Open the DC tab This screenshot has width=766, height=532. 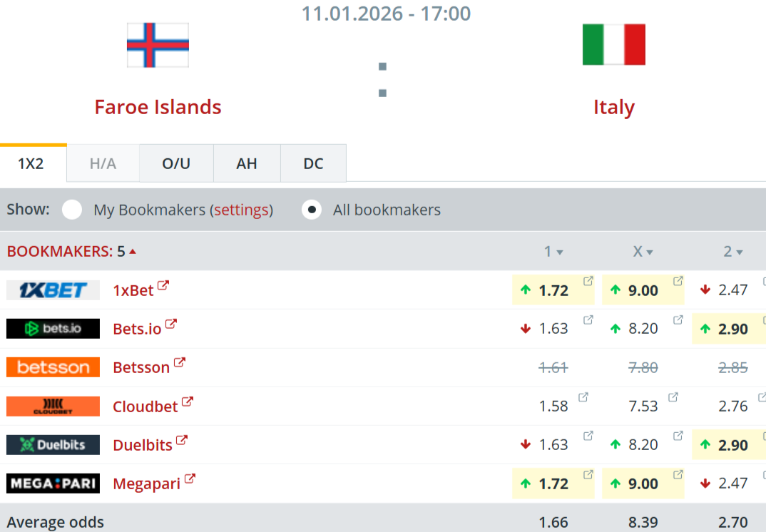[313, 163]
